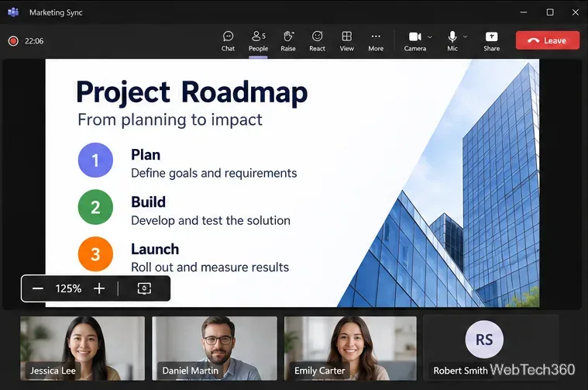Click the purple number 1 circle

(x=95, y=160)
